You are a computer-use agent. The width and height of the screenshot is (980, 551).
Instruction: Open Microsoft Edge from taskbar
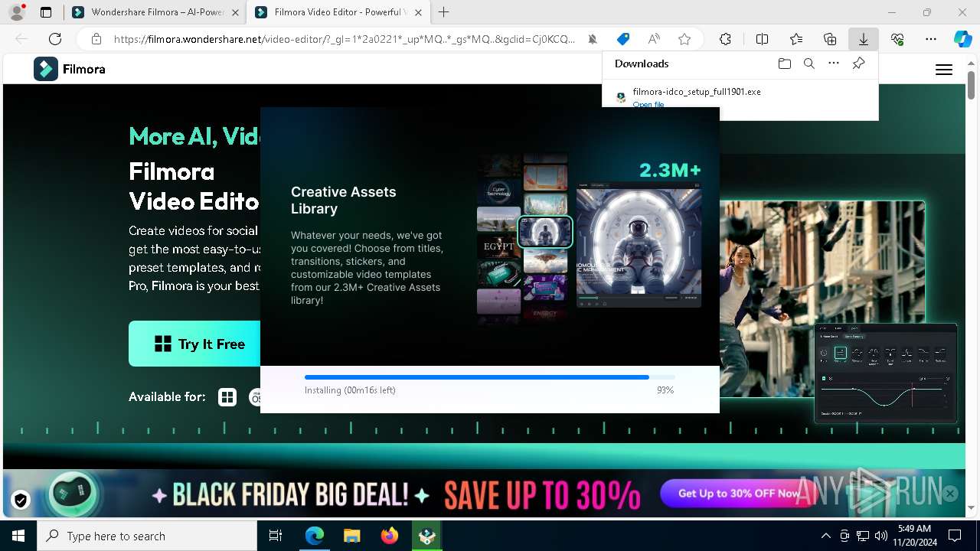(315, 536)
